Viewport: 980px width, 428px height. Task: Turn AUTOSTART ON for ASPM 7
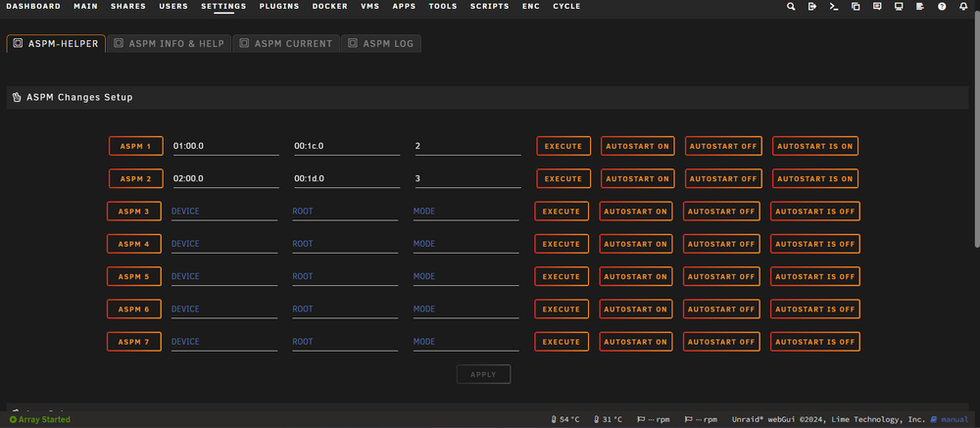point(636,342)
